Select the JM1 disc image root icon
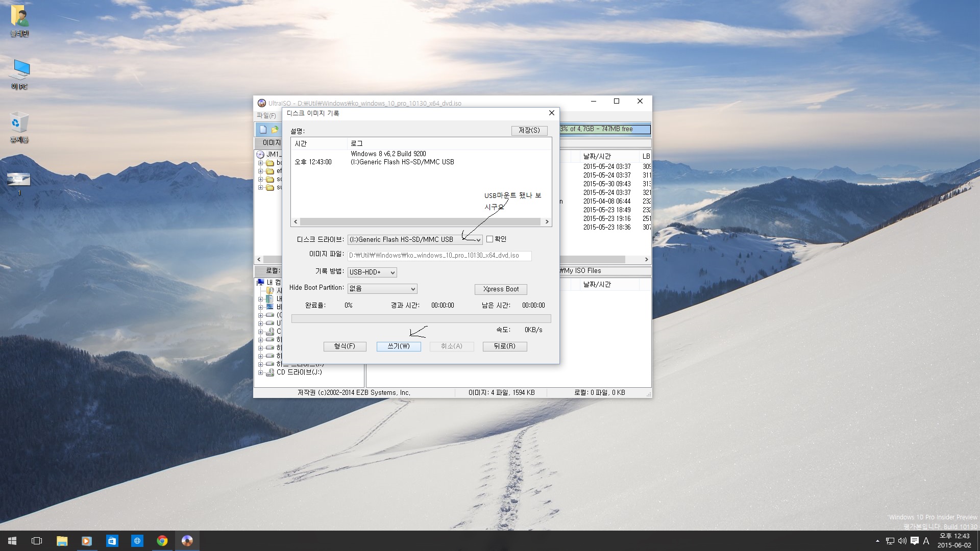This screenshot has height=551, width=980. (x=261, y=154)
